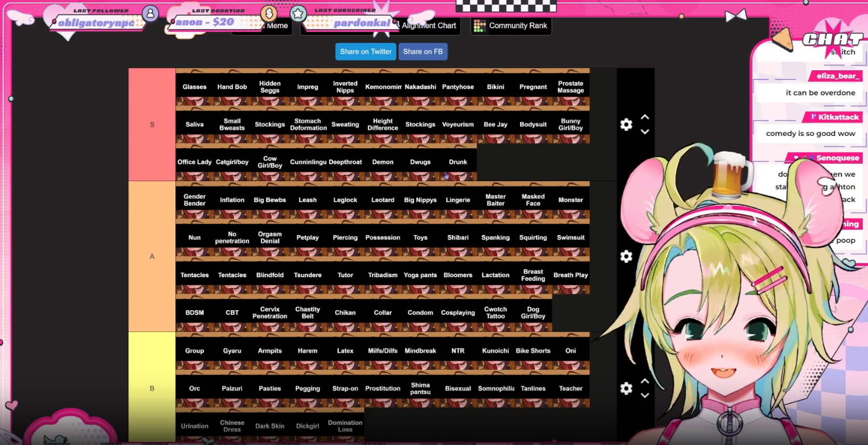This screenshot has width=868, height=445.
Task: Click the Bike Shorts tile
Action: tap(533, 351)
